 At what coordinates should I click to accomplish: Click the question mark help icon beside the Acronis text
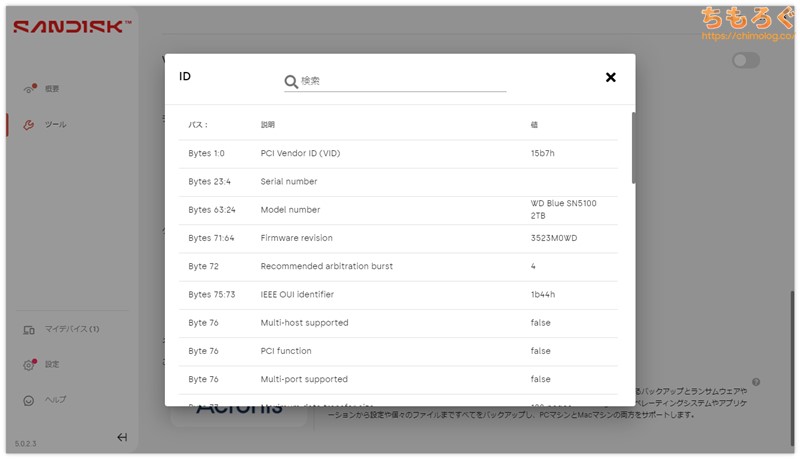pos(756,382)
